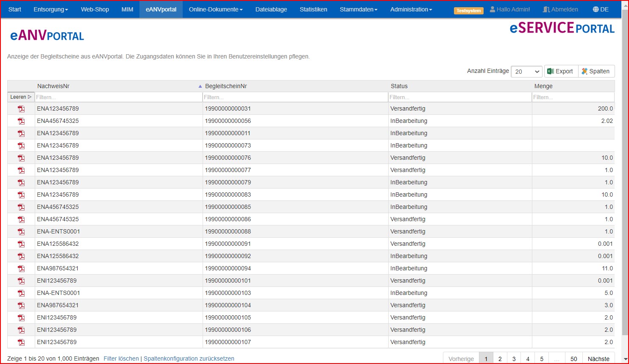The width and height of the screenshot is (629, 364).
Task: Click the Testsystem badge
Action: [468, 11]
